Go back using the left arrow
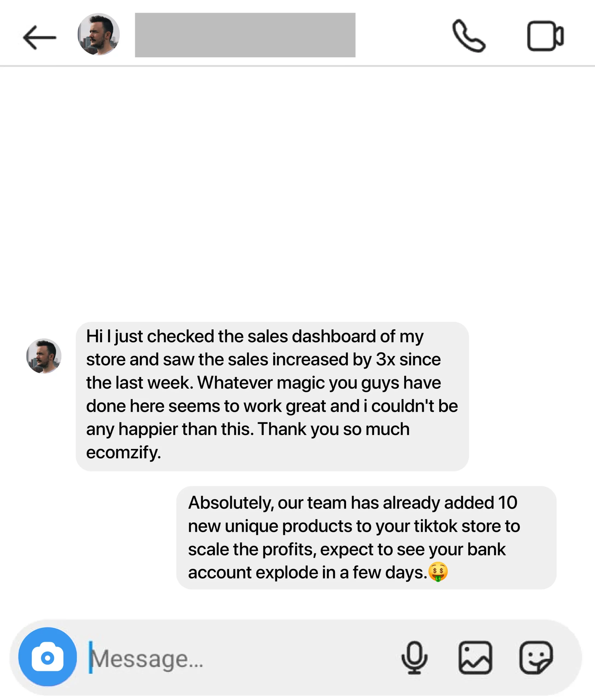Screen dimensions: 595x700 (39, 37)
